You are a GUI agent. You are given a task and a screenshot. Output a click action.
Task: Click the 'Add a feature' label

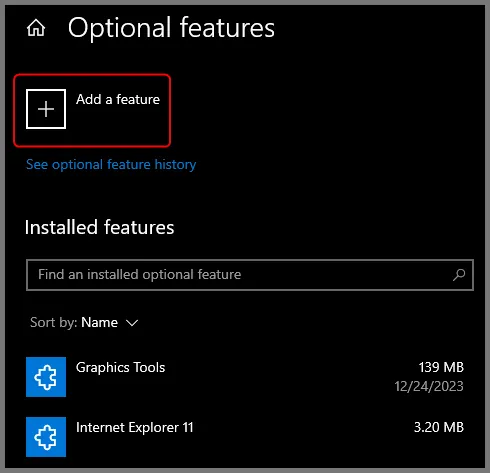118,99
